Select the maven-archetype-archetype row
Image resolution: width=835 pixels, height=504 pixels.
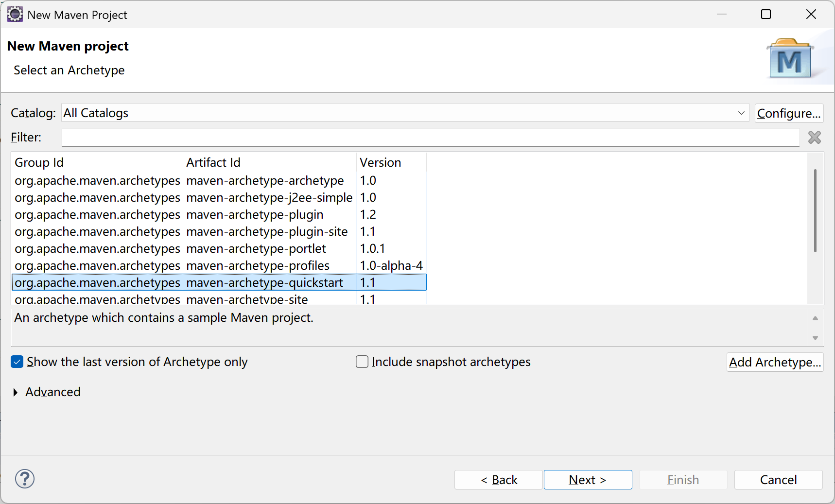pyautogui.click(x=219, y=180)
